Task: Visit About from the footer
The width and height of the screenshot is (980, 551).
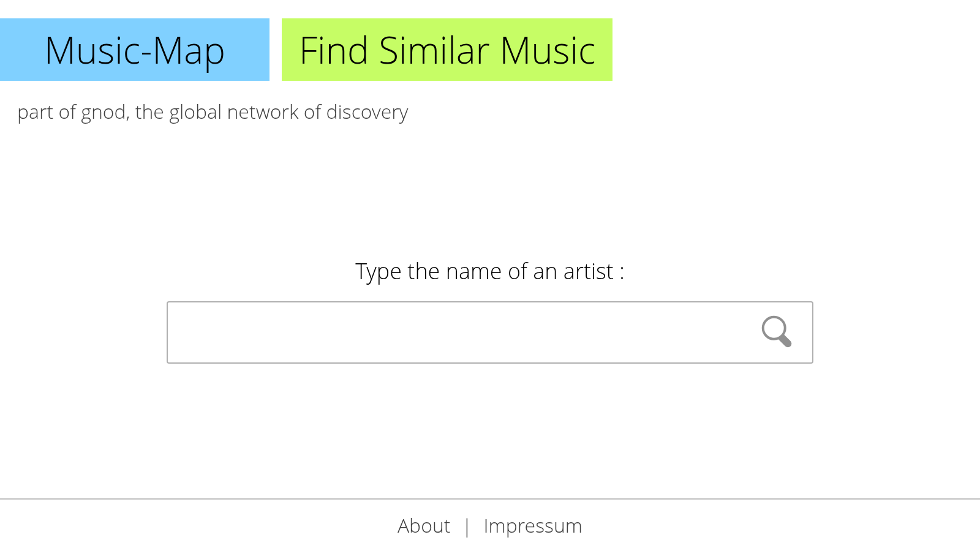Action: click(424, 526)
